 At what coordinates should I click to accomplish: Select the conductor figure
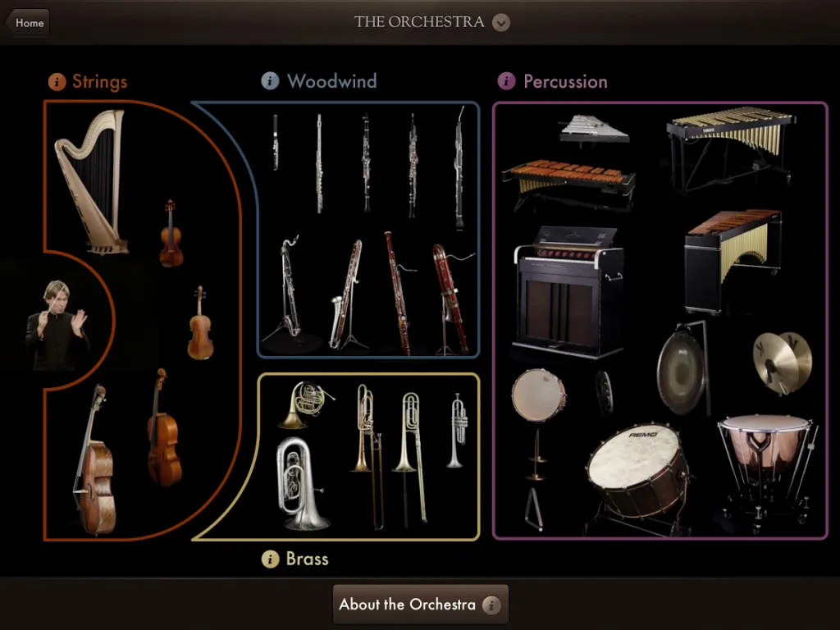[57, 325]
